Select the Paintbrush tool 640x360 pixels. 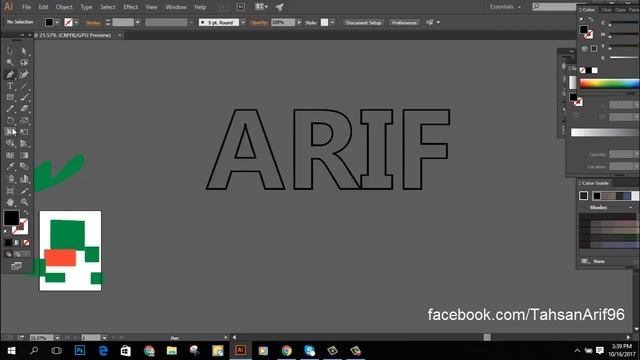[x=24, y=97]
